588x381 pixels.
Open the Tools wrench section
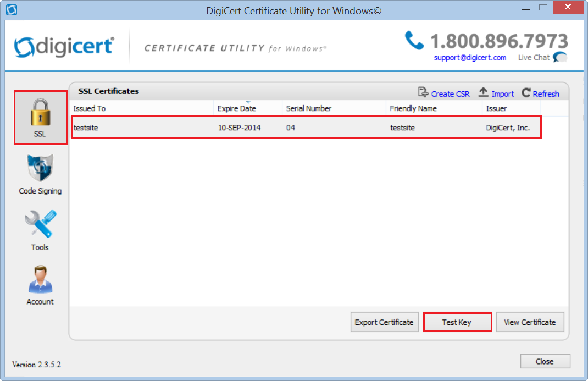pos(40,224)
